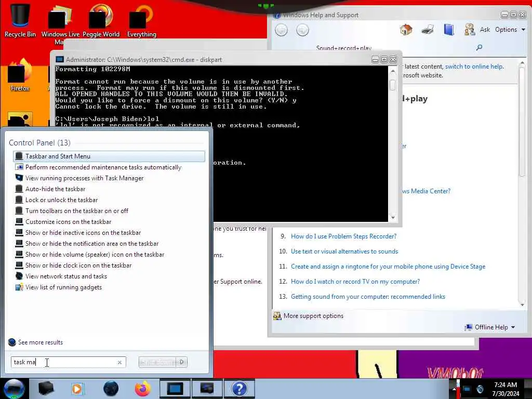This screenshot has height=399, width=532.
Task: Open 'Getting sound from your computer' link
Action: click(368, 297)
